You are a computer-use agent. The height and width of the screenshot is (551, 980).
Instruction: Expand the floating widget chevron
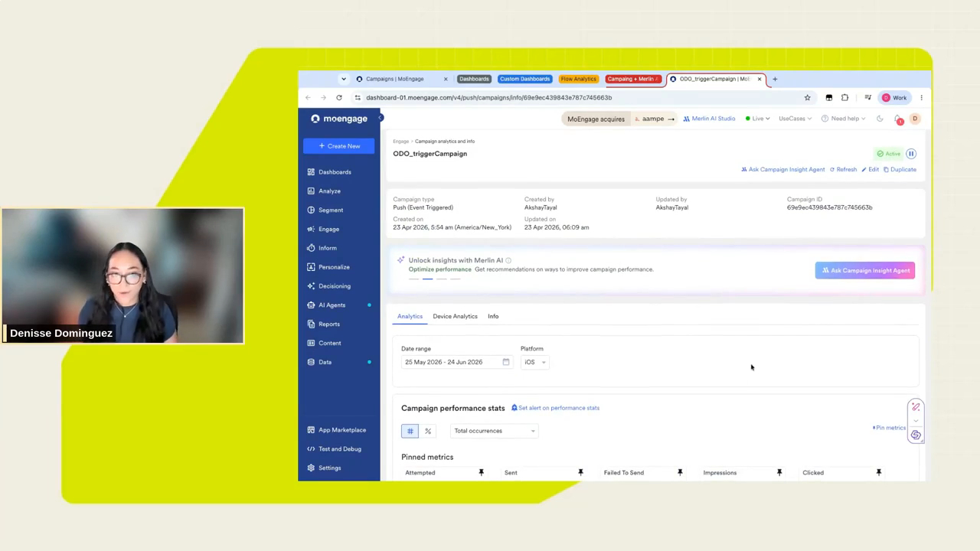coord(916,420)
